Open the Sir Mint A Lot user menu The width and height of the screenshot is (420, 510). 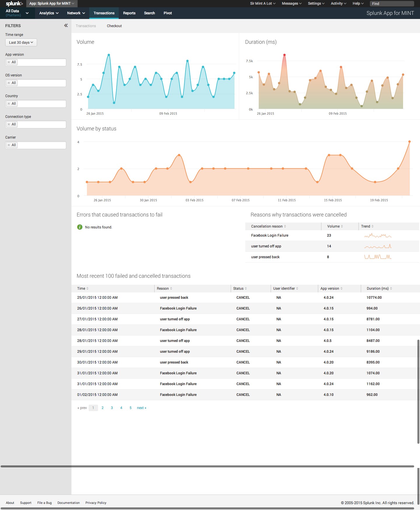pos(263,4)
